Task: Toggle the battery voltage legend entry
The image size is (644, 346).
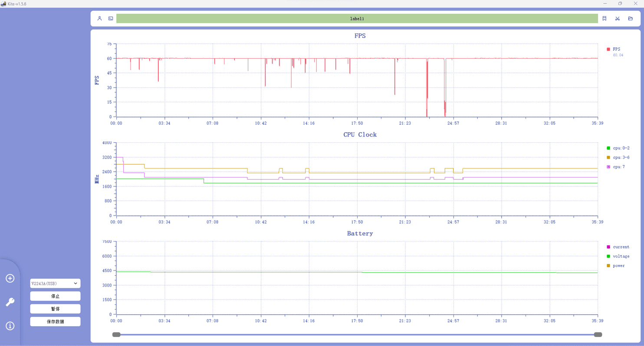Action: (618, 256)
